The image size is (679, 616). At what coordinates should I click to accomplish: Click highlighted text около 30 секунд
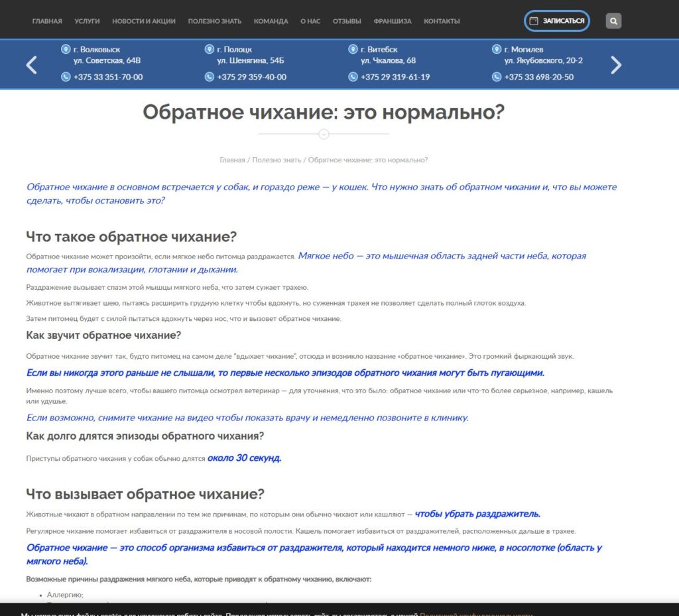[244, 458]
